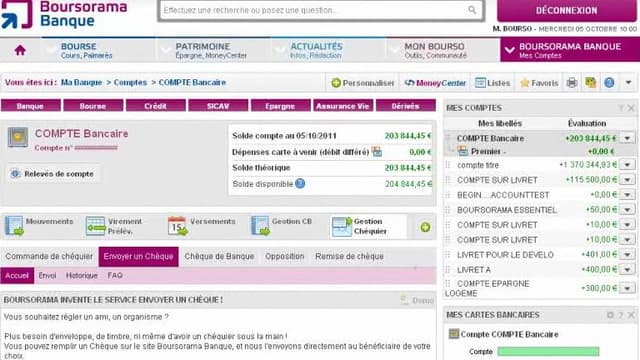Select the SICAV category button
The width and height of the screenshot is (640, 360).
[218, 106]
